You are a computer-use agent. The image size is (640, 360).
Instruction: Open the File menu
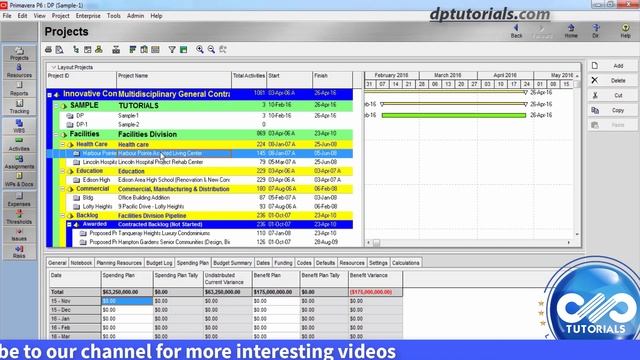point(7,16)
